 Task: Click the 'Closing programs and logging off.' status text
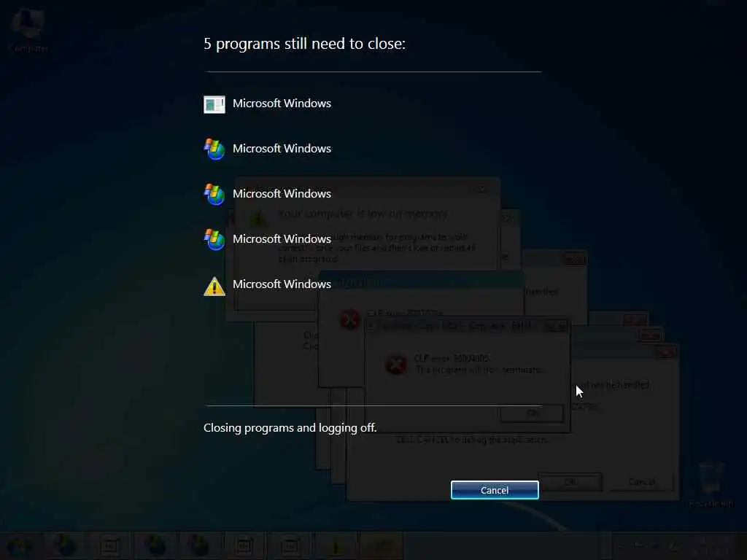click(290, 427)
